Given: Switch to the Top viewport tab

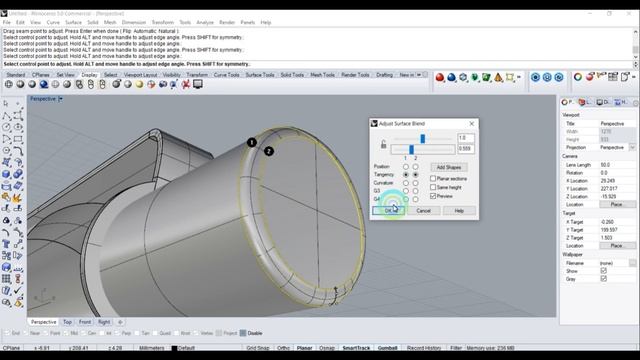Looking at the screenshot, I should pos(67,322).
